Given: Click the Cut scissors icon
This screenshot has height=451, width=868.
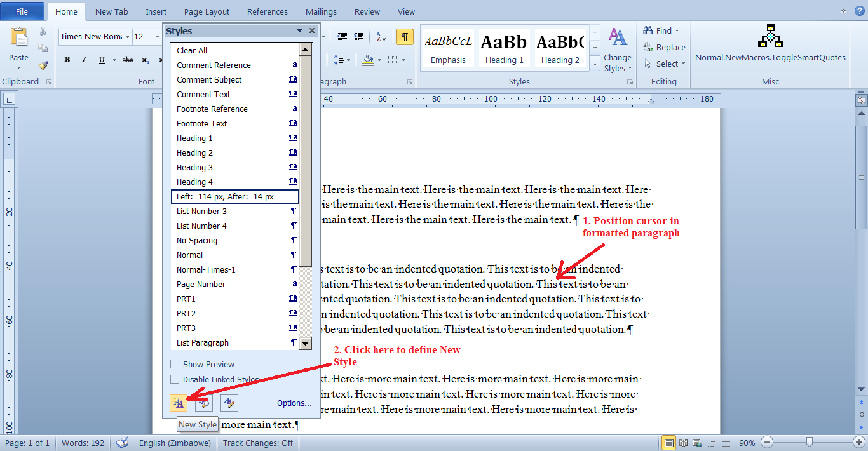Looking at the screenshot, I should coord(43,32).
